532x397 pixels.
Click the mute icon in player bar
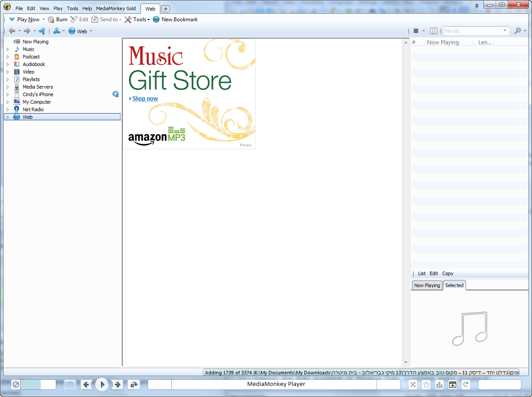click(x=16, y=385)
